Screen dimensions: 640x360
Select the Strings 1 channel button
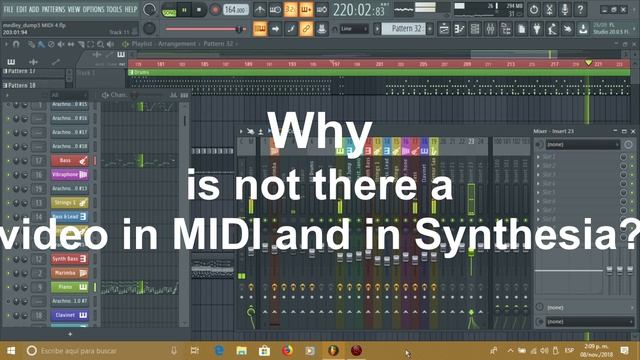[70, 203]
